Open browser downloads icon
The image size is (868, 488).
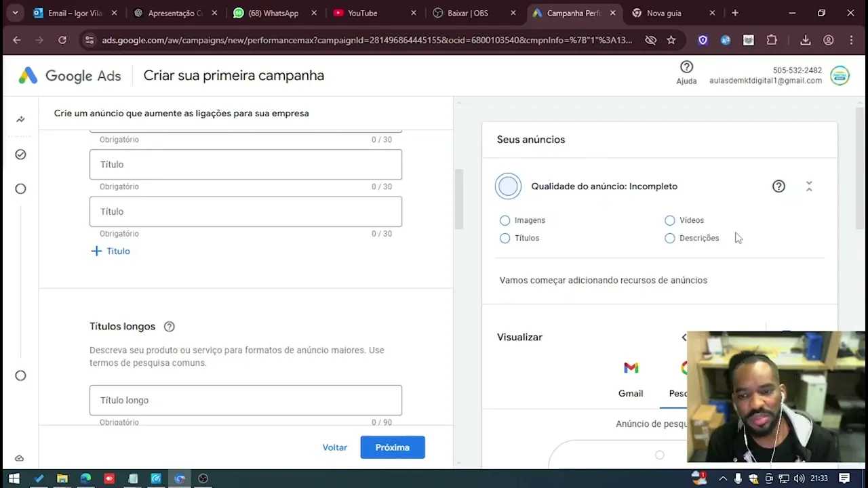[x=806, y=40]
